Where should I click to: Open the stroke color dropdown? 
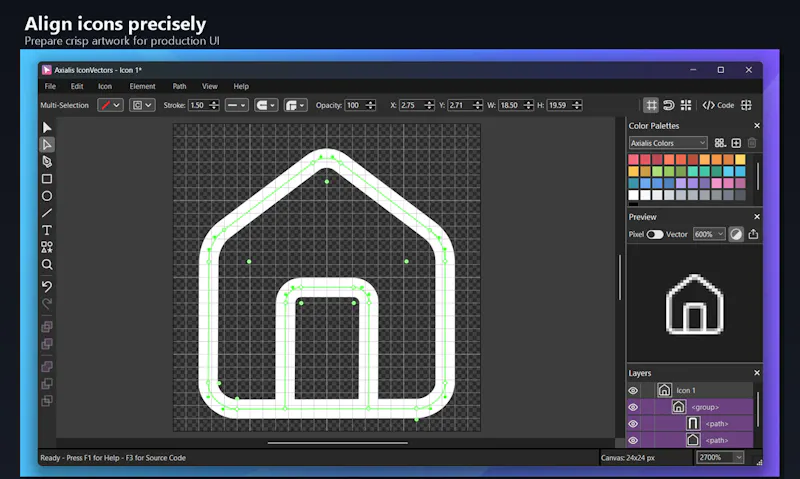110,105
